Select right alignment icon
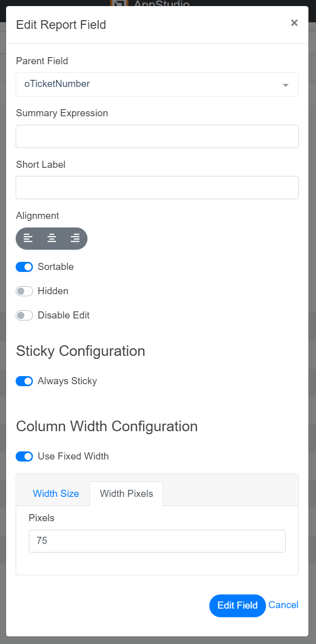 [75, 238]
